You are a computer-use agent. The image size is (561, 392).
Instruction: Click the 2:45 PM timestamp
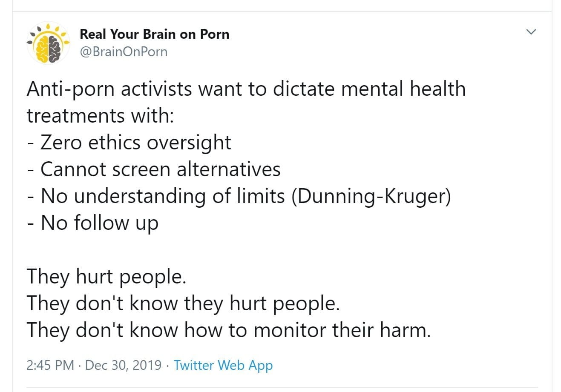click(50, 365)
